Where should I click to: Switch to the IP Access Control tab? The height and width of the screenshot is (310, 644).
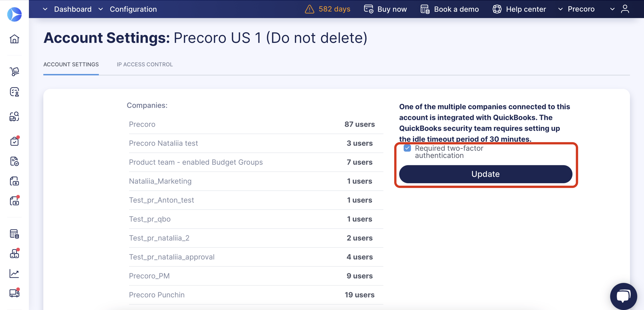click(144, 64)
